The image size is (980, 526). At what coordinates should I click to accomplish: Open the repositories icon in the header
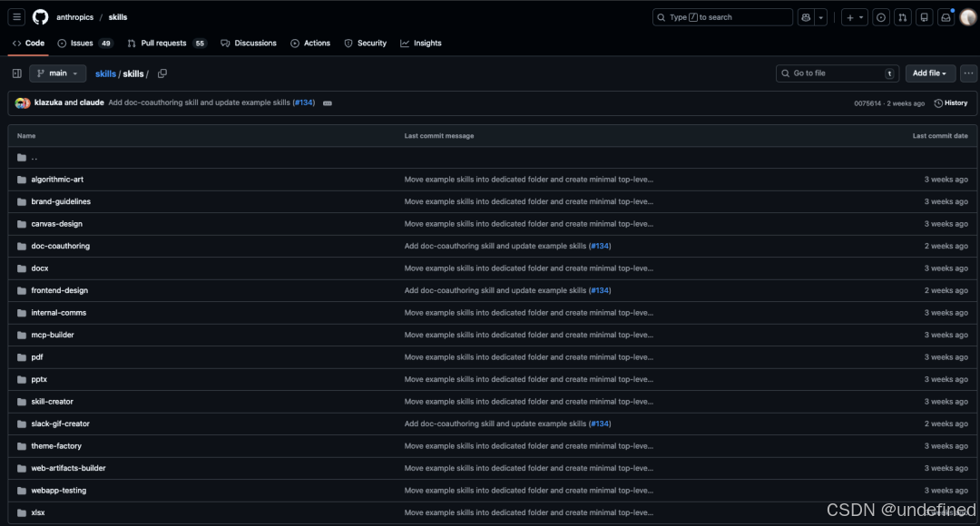point(924,17)
